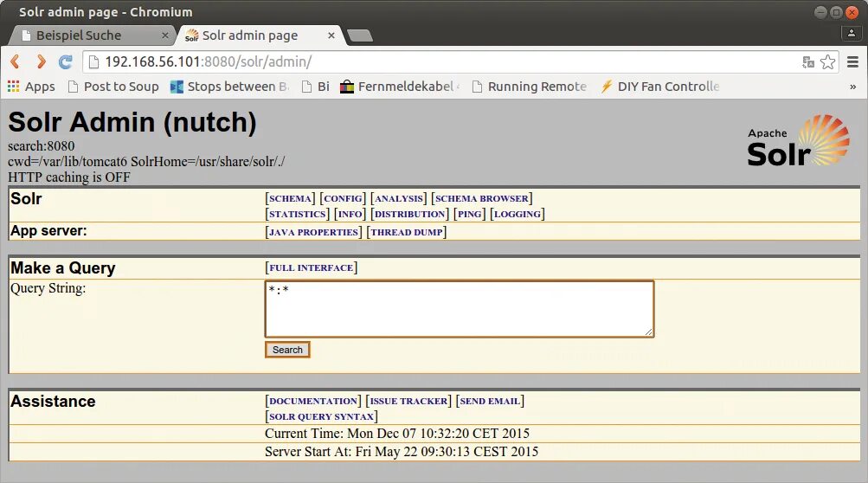The width and height of the screenshot is (868, 483).
Task: Click the new tab button
Action: [360, 36]
